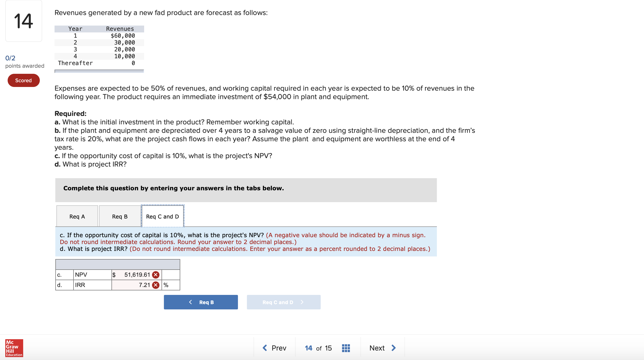Click the right arrow on Req C and D button
The height and width of the screenshot is (360, 644).
tap(302, 302)
